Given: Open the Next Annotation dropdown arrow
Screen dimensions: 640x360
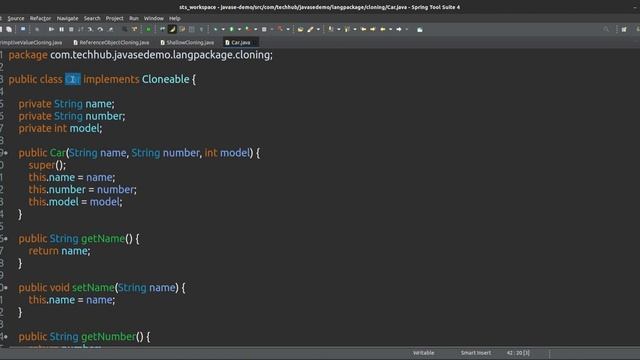Looking at the screenshot, I should click(339, 29).
